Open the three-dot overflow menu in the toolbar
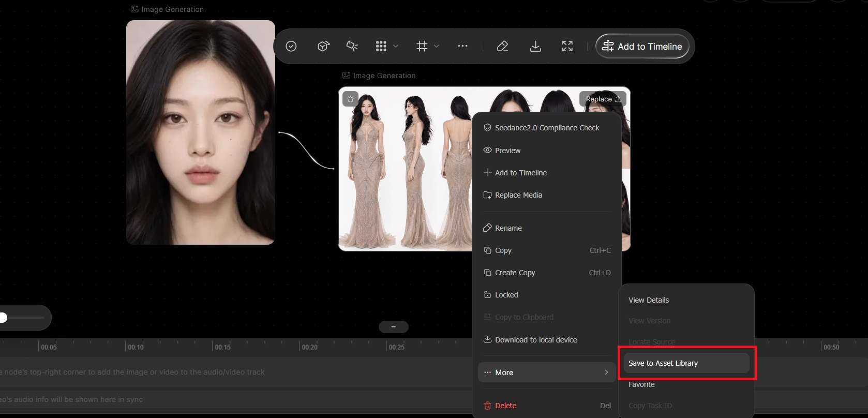The width and height of the screenshot is (868, 418). tap(462, 47)
